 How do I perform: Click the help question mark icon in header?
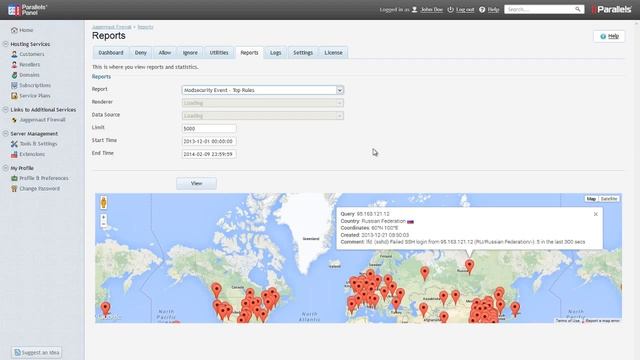(x=482, y=9)
